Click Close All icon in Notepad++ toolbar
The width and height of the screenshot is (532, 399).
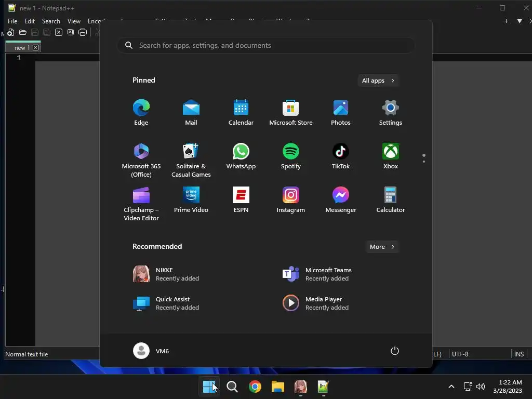click(71, 32)
